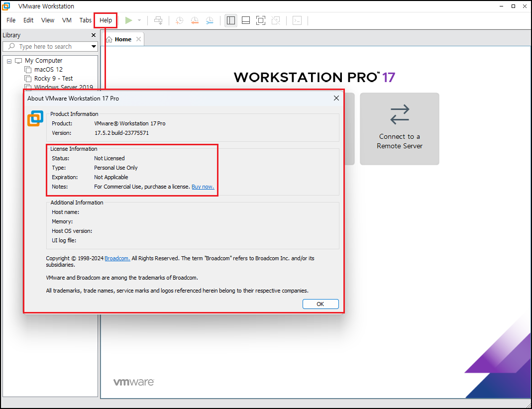
Task: Click the Send Ctrl+Alt+Del toolbar icon
Action: 158,20
